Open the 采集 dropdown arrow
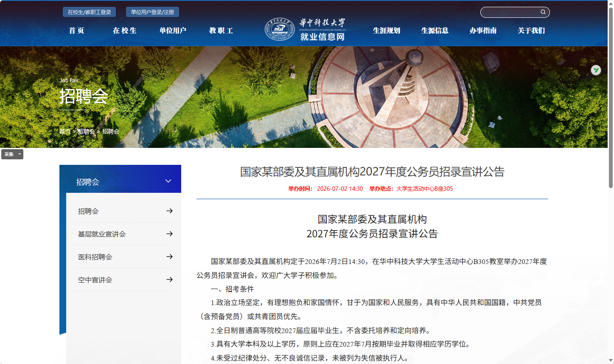This screenshot has width=614, height=364. tap(20, 154)
